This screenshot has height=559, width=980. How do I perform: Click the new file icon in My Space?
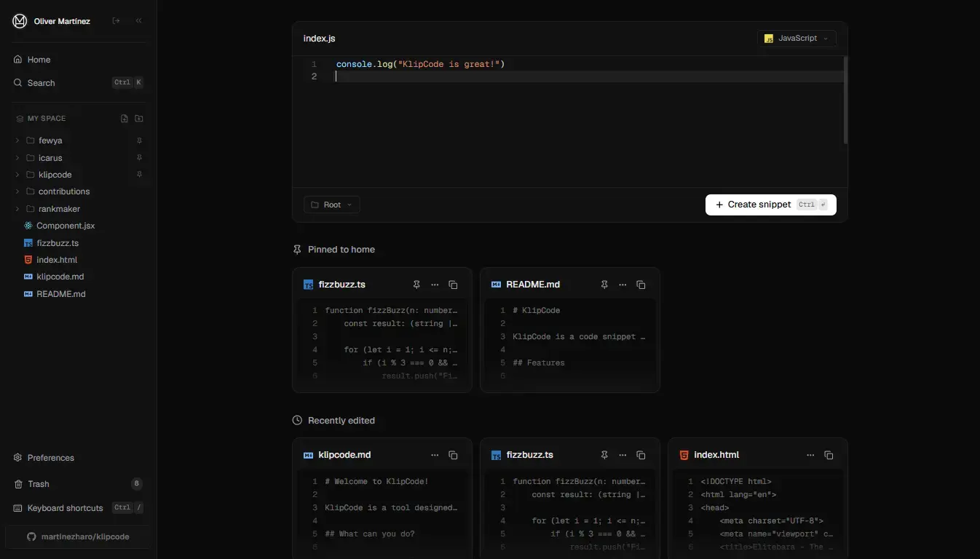click(x=125, y=119)
